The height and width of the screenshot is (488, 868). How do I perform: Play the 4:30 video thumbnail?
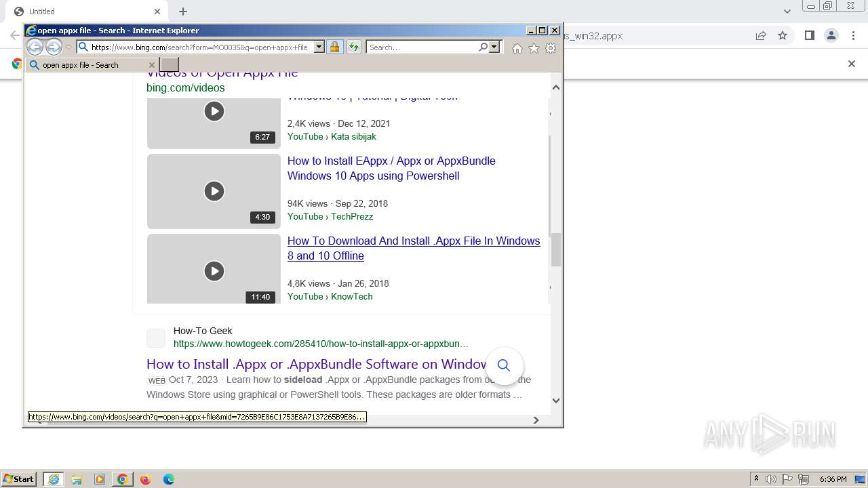[x=214, y=191]
